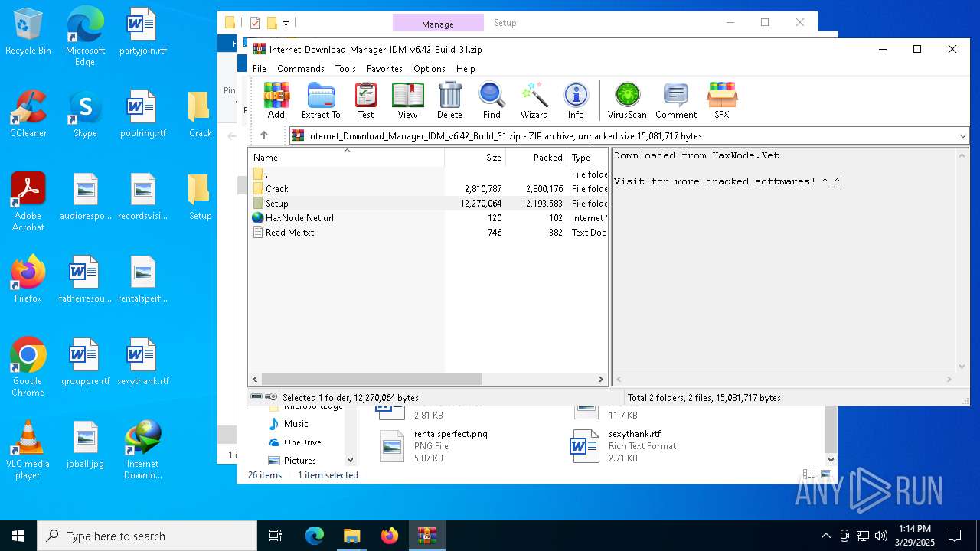980x551 pixels.
Task: Click inside the archive comment text pane
Action: click(x=784, y=260)
